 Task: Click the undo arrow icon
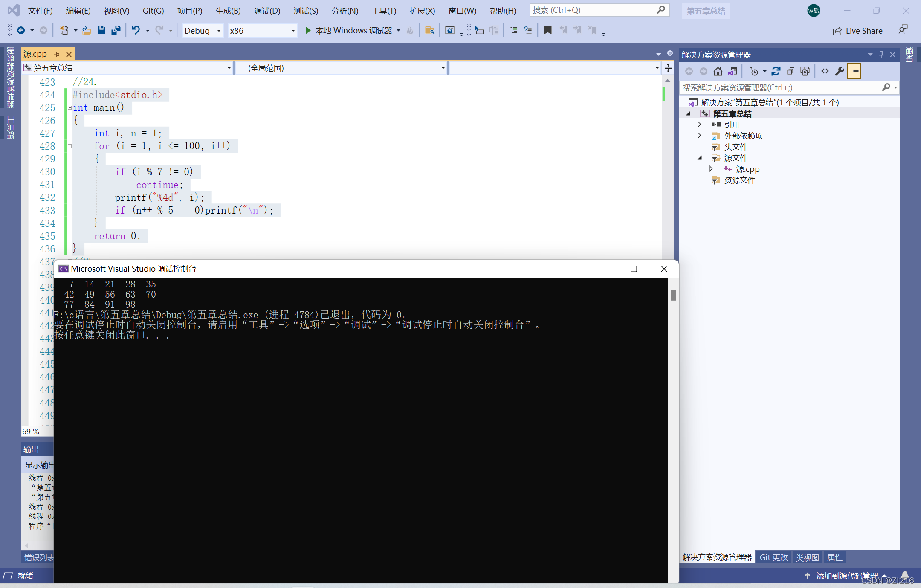136,30
